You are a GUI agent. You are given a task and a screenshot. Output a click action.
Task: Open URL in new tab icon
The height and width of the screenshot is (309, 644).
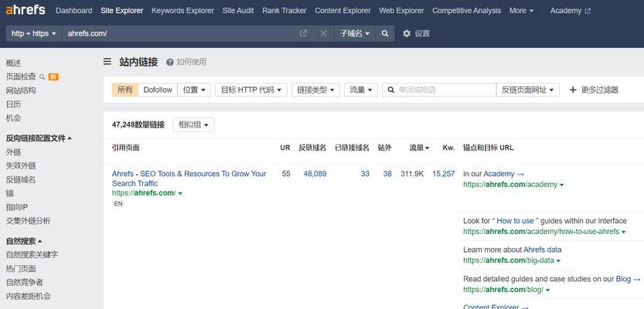pos(303,33)
